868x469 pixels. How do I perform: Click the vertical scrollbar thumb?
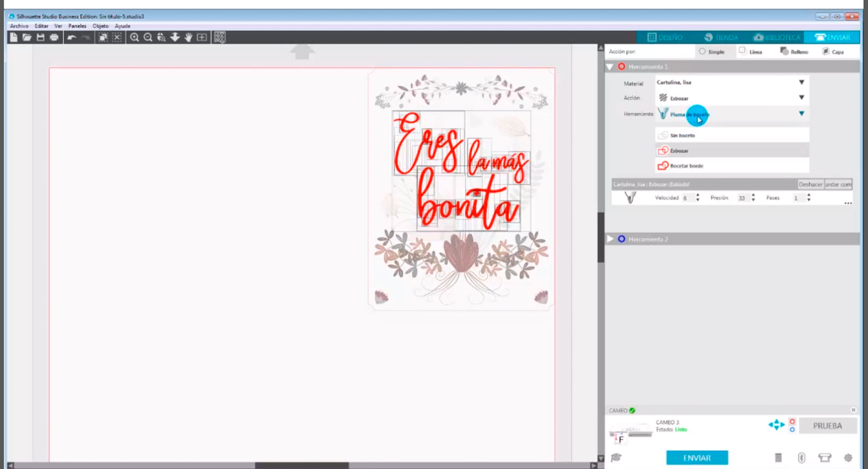click(x=601, y=238)
